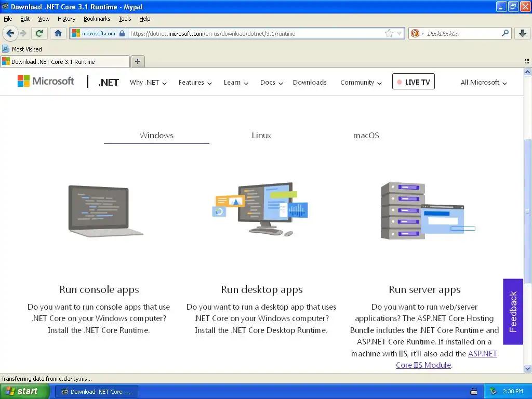Open the File menu
Viewport: 532px width, 399px height.
8,19
